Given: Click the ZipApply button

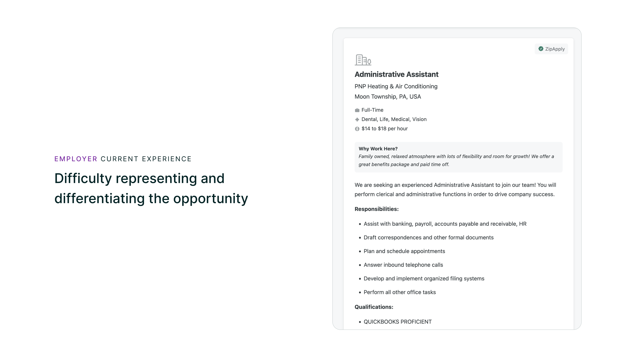Looking at the screenshot, I should coord(551,49).
